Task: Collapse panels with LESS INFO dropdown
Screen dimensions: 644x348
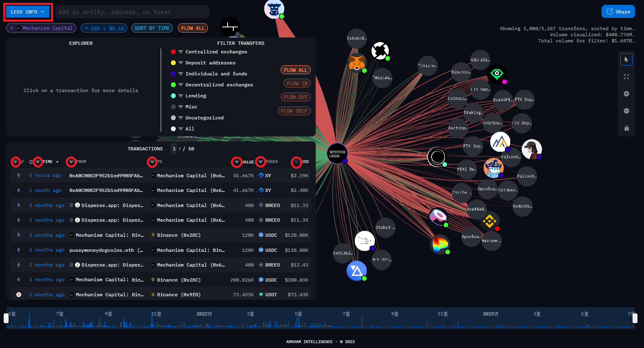Action: tap(28, 12)
